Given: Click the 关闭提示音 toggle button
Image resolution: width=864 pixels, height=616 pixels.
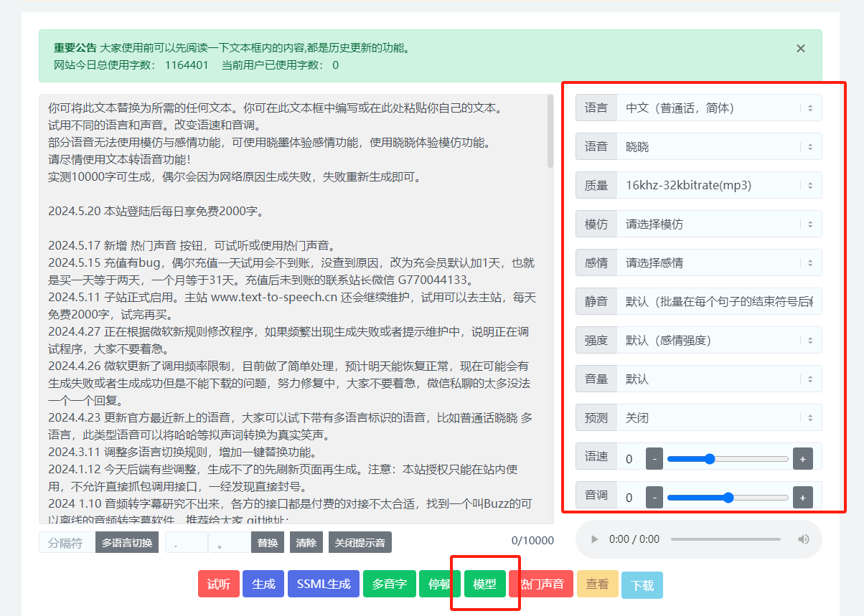Looking at the screenshot, I should click(360, 543).
